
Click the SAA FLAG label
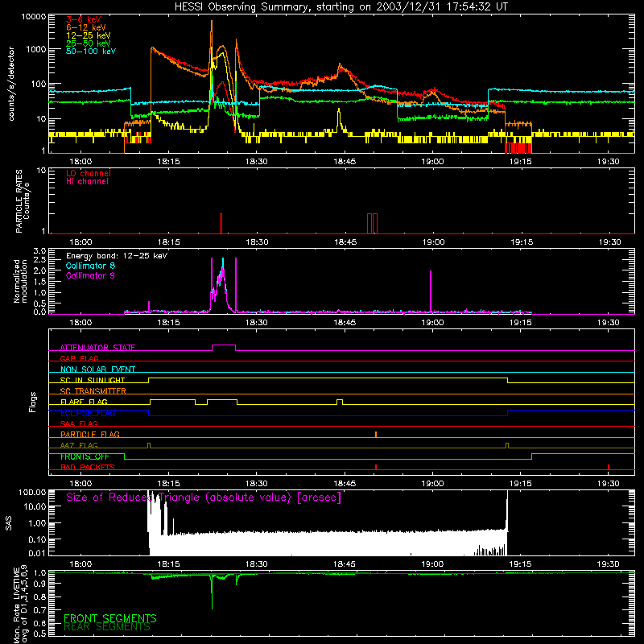79,423
